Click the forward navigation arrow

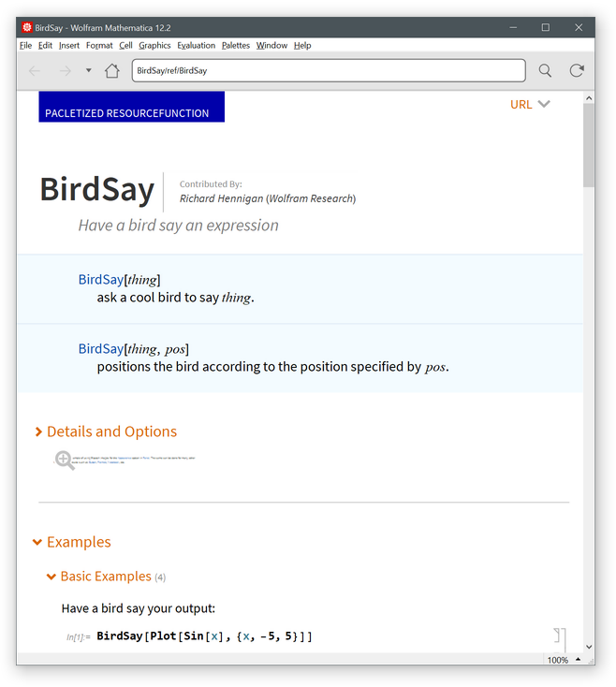click(x=65, y=71)
